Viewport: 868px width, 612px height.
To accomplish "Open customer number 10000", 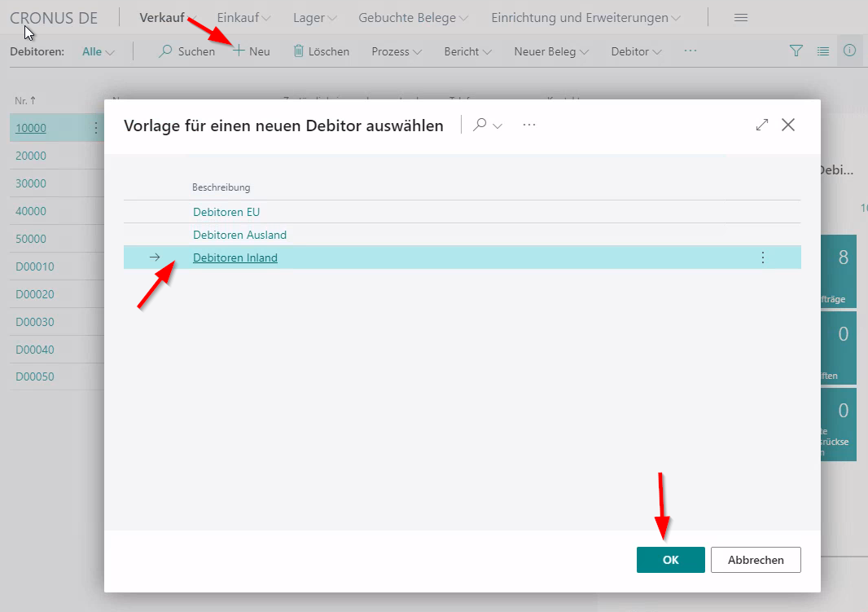I will coord(30,128).
